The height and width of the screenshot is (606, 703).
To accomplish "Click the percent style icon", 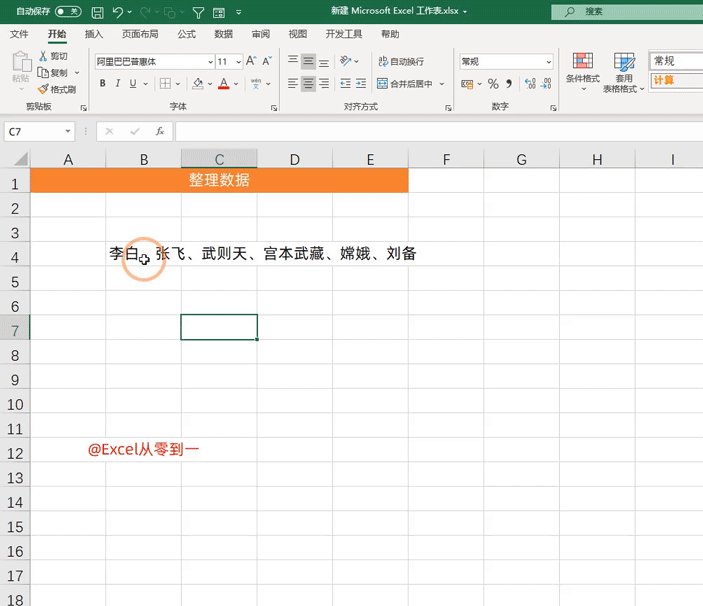I will 493,84.
